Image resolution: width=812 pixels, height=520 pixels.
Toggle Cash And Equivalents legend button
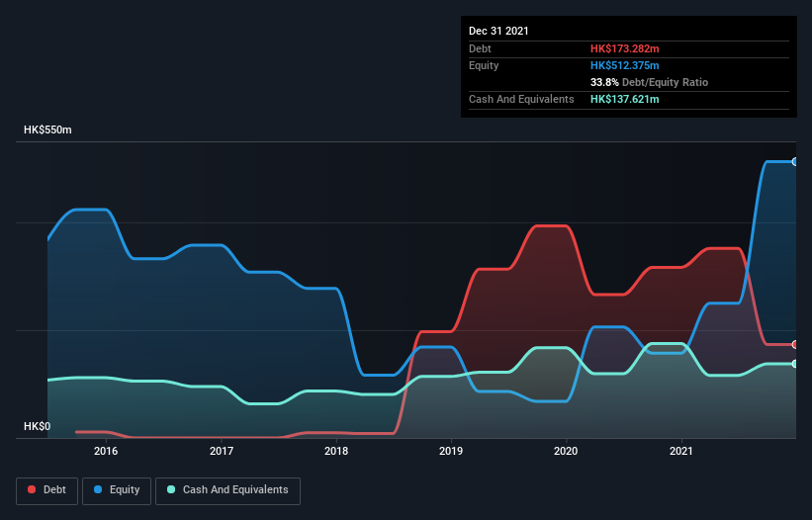click(x=227, y=490)
